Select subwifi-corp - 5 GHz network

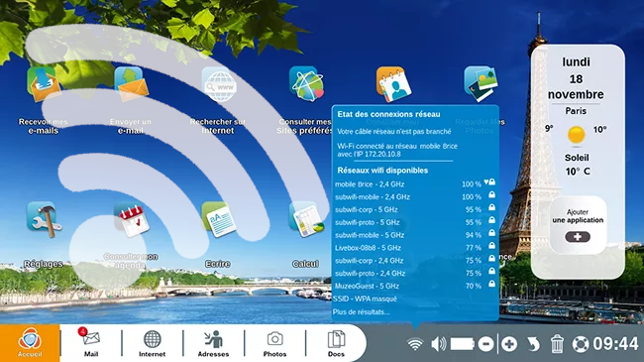[415, 209]
